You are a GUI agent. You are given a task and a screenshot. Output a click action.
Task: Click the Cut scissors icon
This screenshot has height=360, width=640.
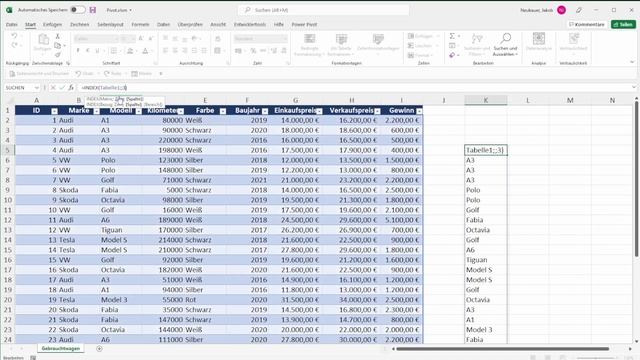pyautogui.click(x=58, y=36)
